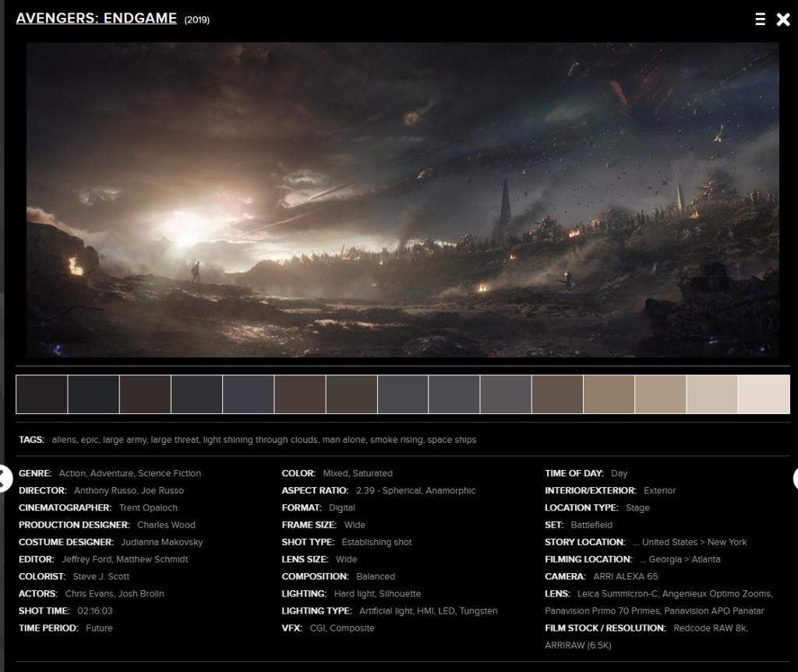
Task: Open the Avengers: Endgame title link
Action: tap(96, 19)
